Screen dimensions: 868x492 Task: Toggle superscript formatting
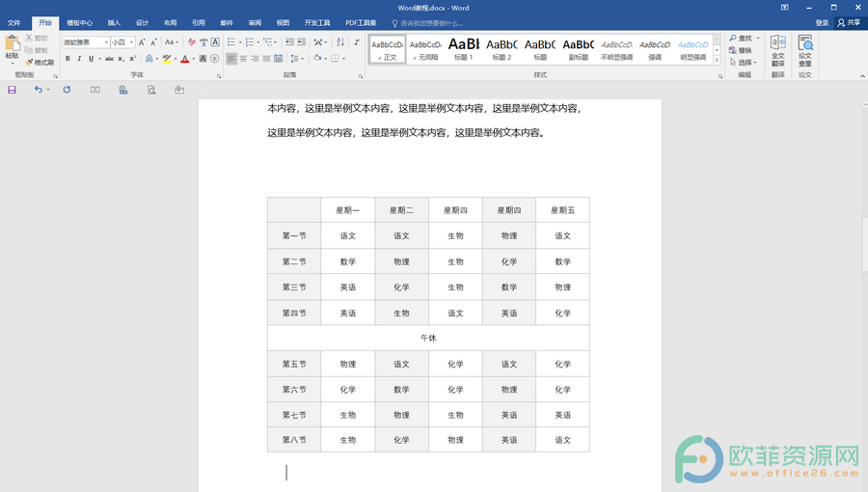[x=133, y=58]
